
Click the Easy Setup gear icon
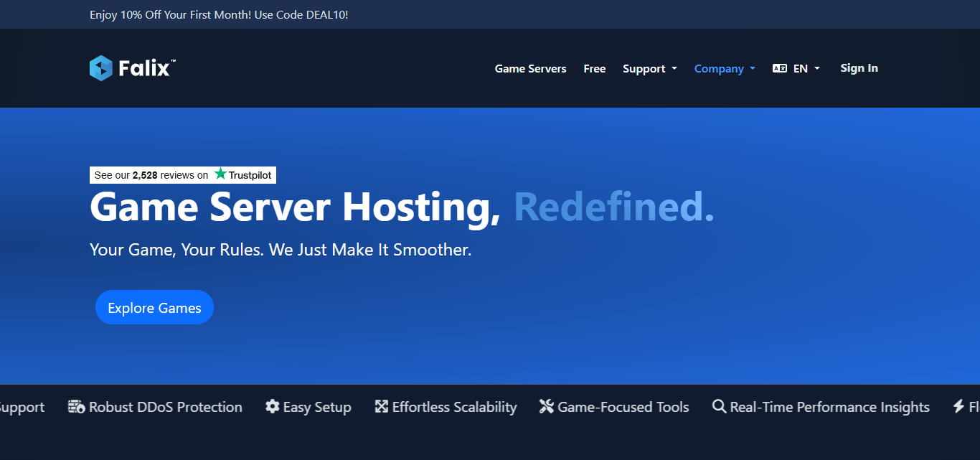point(273,407)
